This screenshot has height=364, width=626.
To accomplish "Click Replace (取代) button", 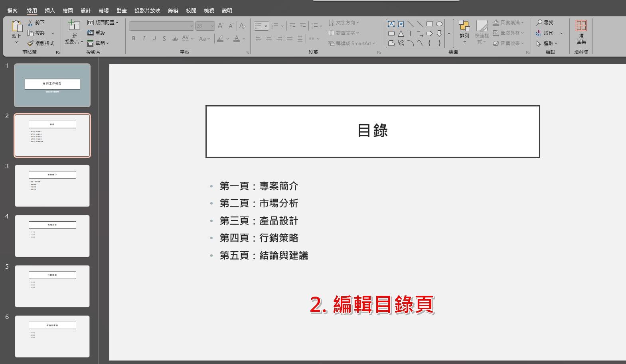I will pyautogui.click(x=545, y=33).
